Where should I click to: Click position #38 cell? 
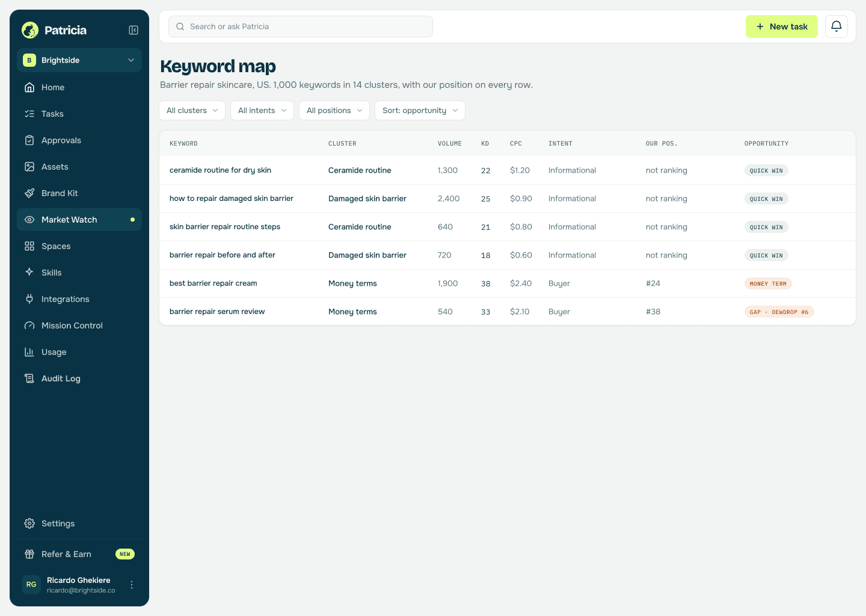[653, 312]
